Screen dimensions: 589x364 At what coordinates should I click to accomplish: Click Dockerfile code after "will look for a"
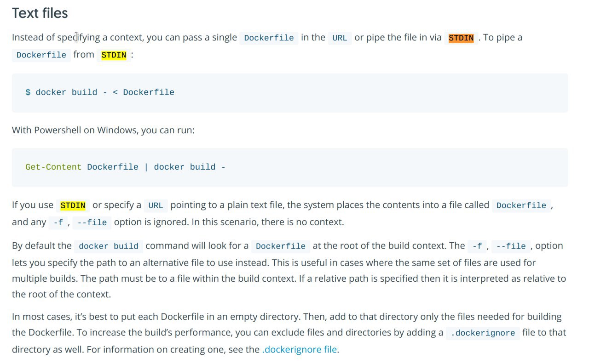point(281,246)
